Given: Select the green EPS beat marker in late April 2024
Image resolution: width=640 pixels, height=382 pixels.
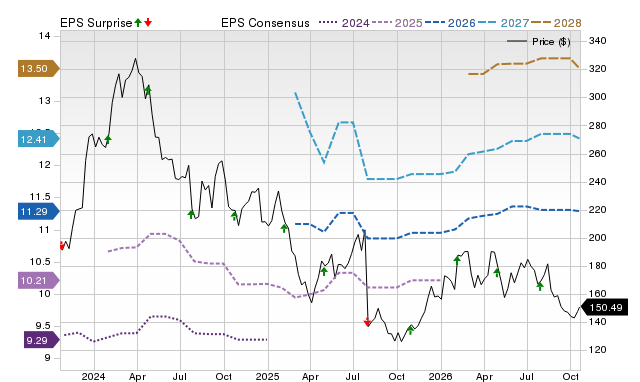Looking at the screenshot, I should tap(148, 89).
